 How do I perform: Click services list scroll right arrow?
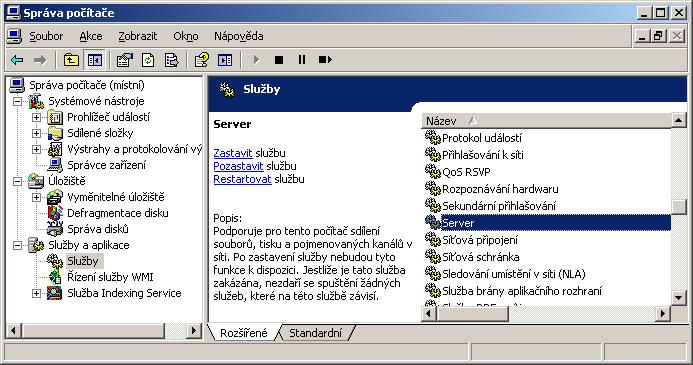tap(663, 314)
